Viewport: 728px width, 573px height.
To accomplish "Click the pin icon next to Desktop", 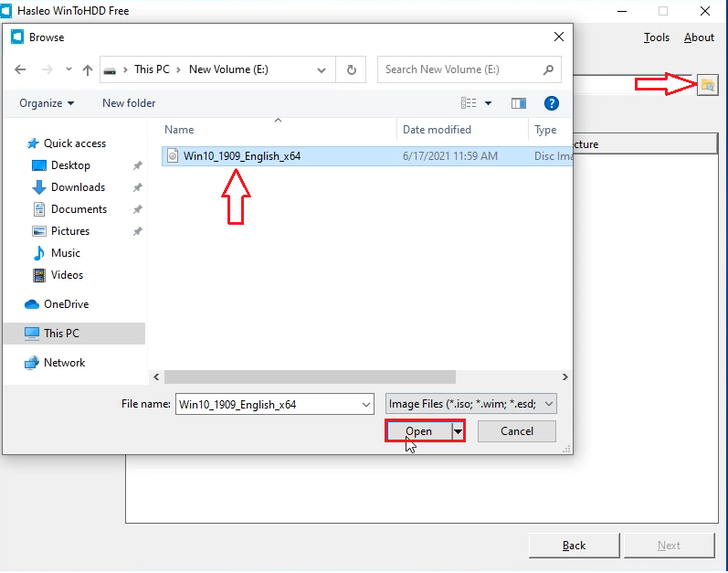I will tap(137, 165).
